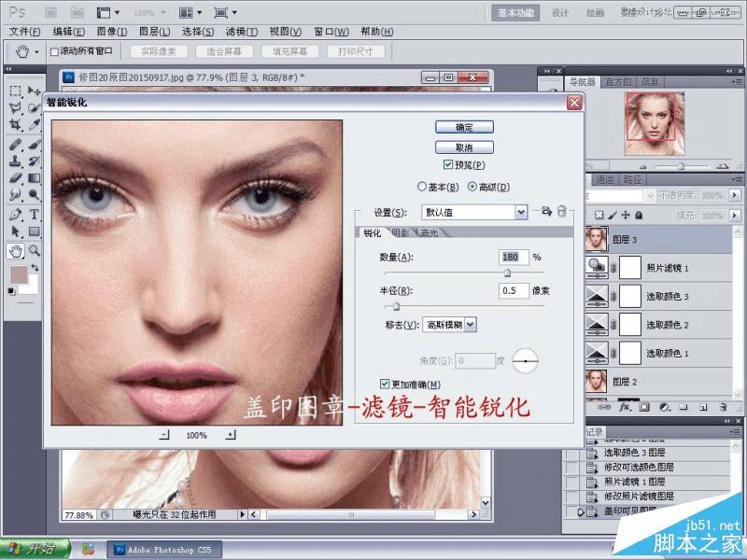Select the Brush tool
The height and width of the screenshot is (560, 747).
point(34,144)
